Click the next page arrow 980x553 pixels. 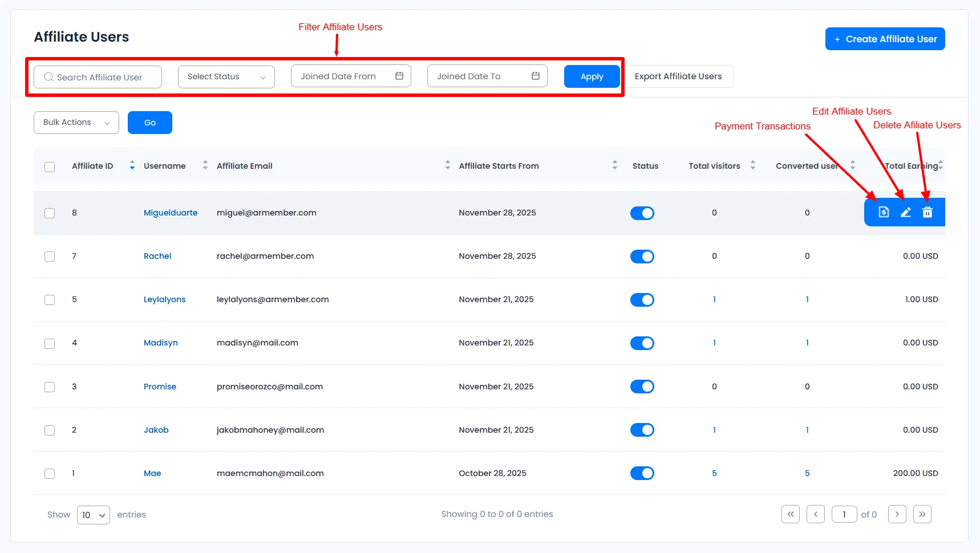tap(897, 514)
